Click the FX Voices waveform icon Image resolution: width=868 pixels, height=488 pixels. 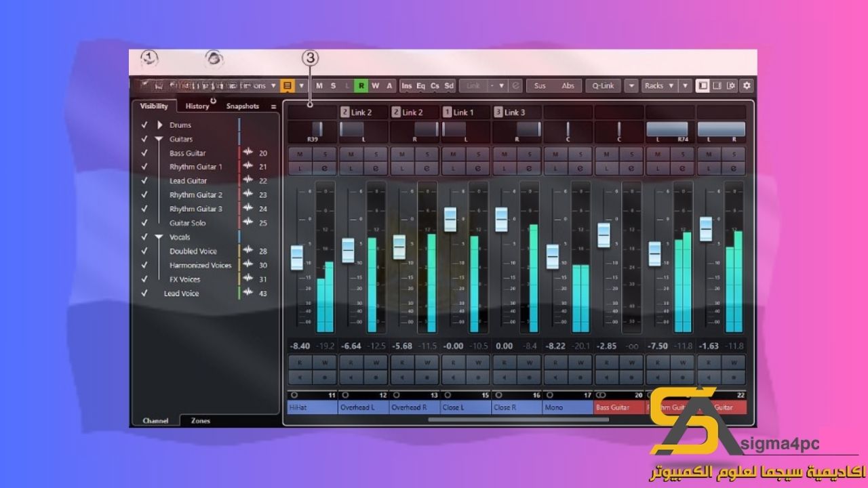[248, 279]
